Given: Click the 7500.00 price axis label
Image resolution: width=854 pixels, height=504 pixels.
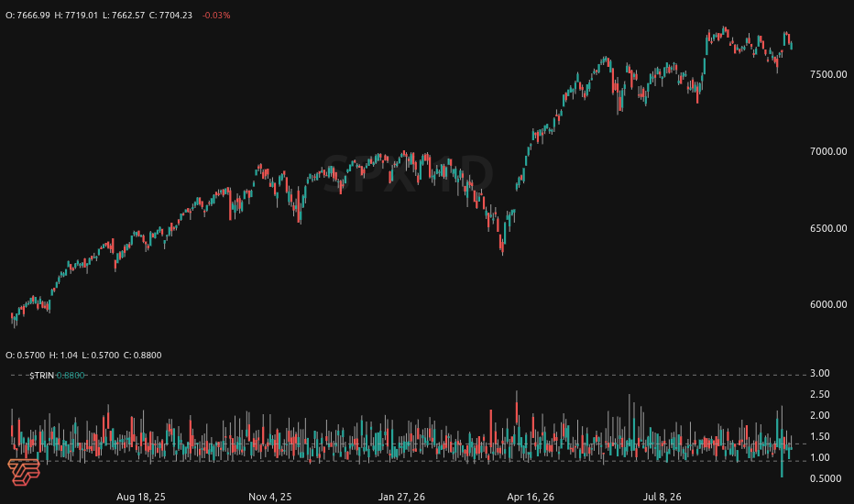Looking at the screenshot, I should tap(828, 74).
